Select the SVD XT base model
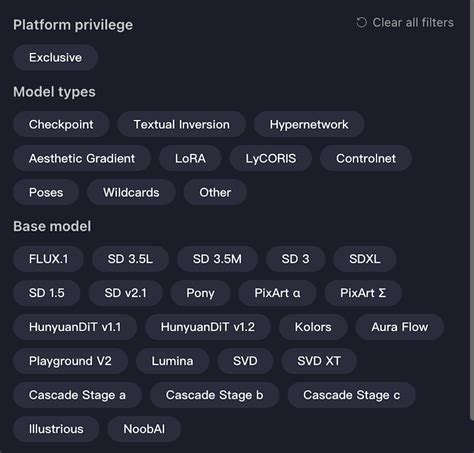474x453 pixels. click(319, 361)
